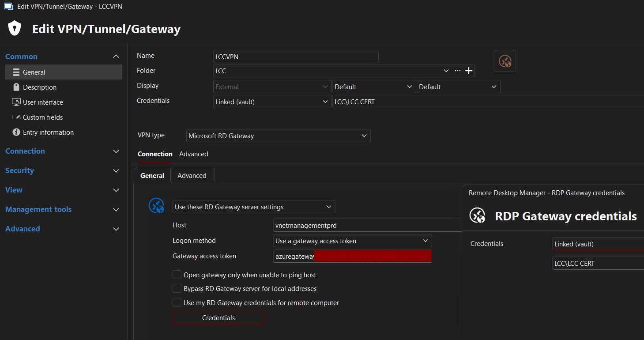Collapse the Common section in the sidebar
644x340 pixels.
(116, 57)
